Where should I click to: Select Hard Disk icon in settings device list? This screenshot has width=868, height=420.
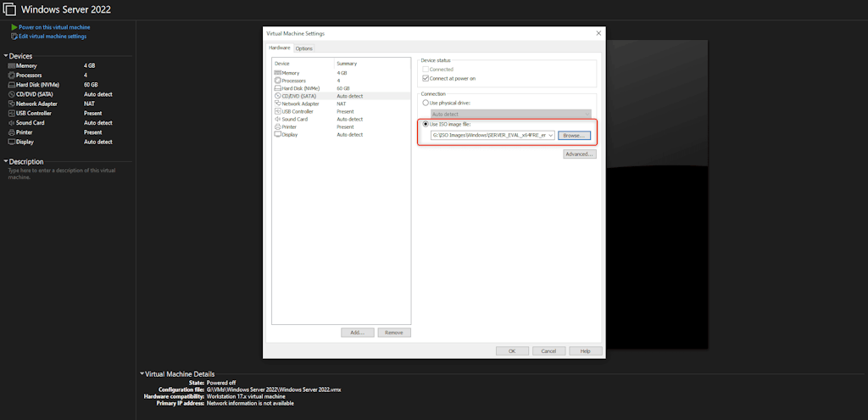278,88
